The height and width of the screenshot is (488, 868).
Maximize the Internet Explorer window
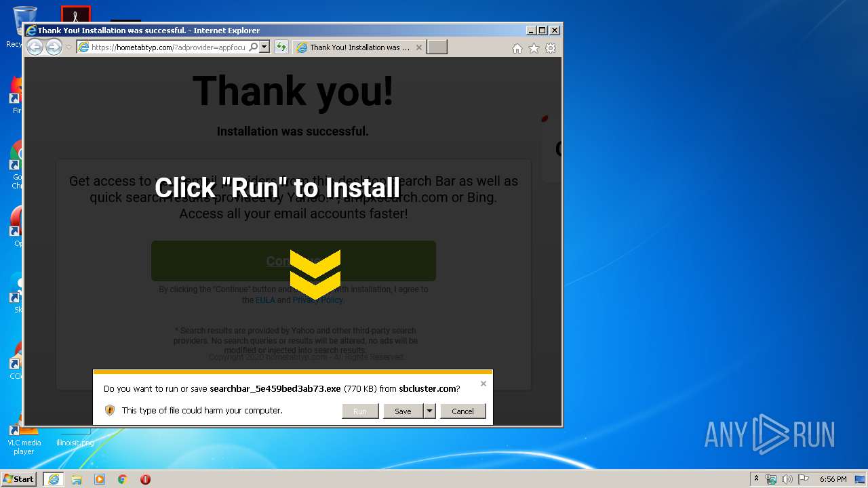542,30
